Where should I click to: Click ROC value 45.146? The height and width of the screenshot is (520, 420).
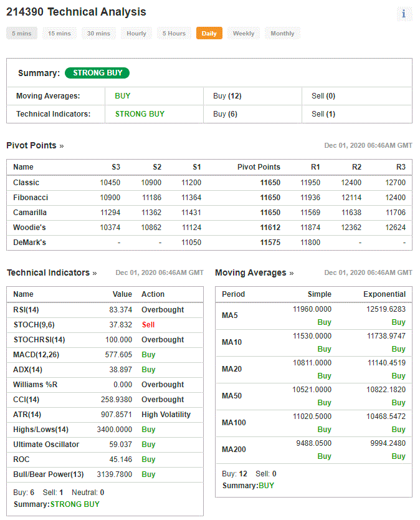[x=121, y=460]
